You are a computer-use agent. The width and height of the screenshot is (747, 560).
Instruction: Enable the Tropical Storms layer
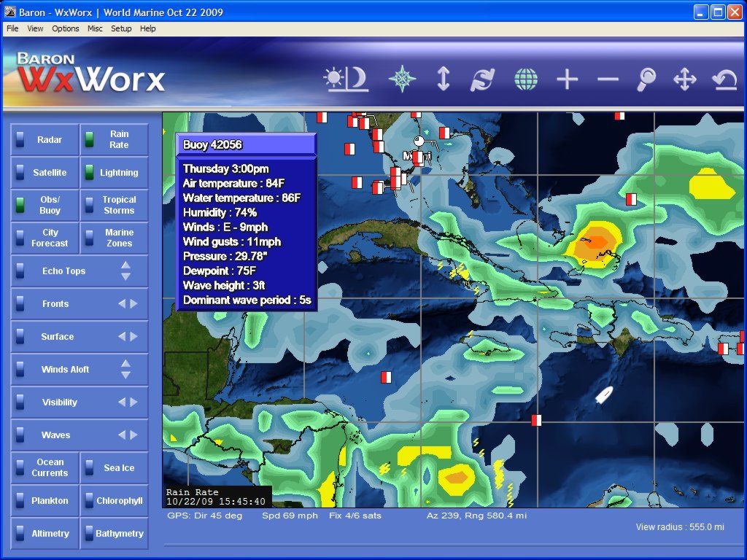tap(115, 205)
